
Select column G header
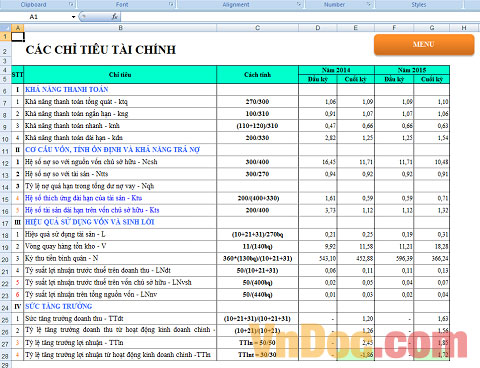coord(432,28)
